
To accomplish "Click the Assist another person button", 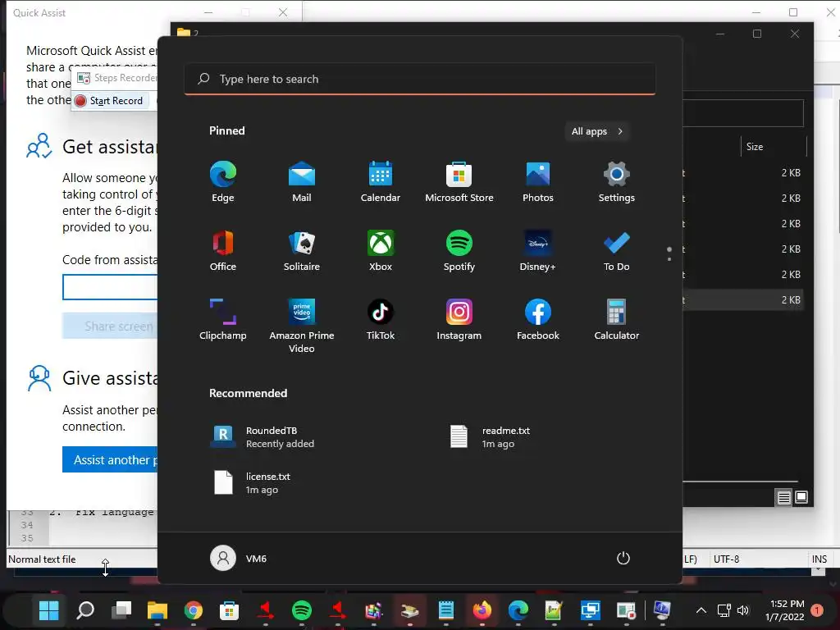I will [x=110, y=459].
